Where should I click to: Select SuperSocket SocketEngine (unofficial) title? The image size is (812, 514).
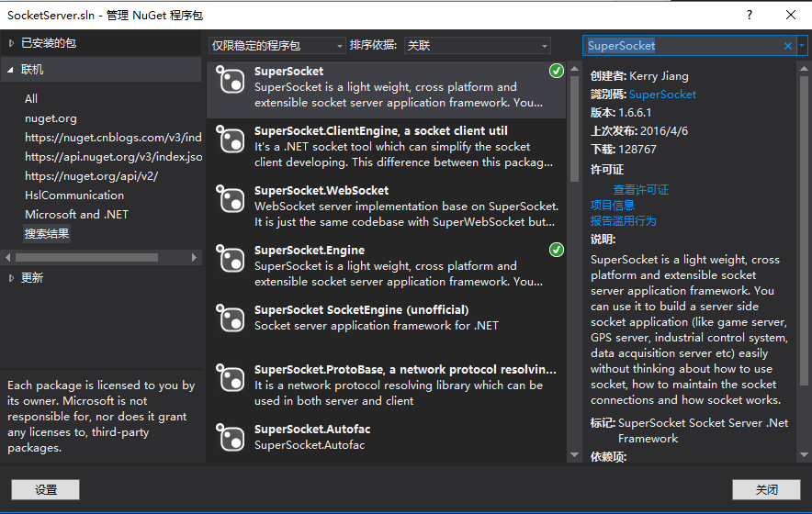[x=362, y=310]
